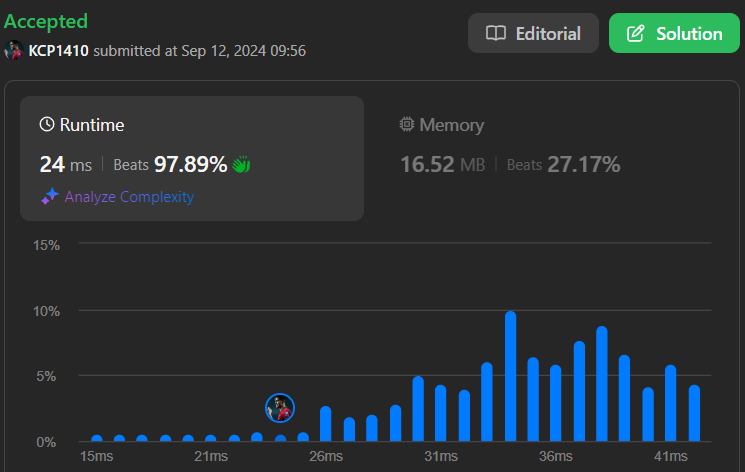Click the bar above the 26ms label
The image size is (745, 472).
pos(325,424)
